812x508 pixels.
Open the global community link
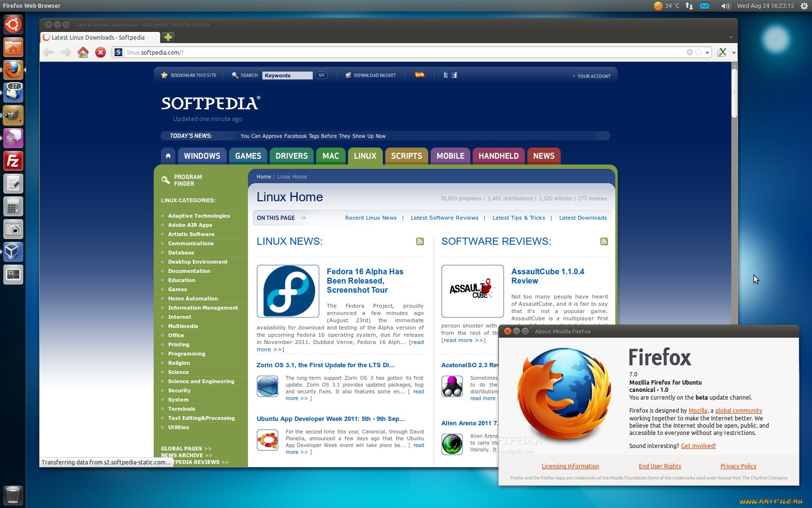coord(739,411)
